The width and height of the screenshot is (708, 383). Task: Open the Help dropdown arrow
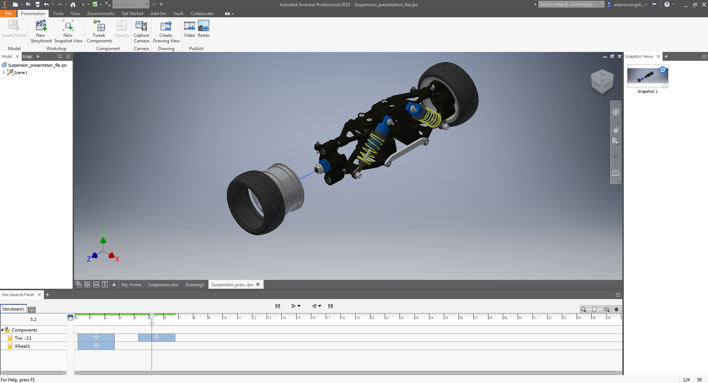click(x=673, y=5)
